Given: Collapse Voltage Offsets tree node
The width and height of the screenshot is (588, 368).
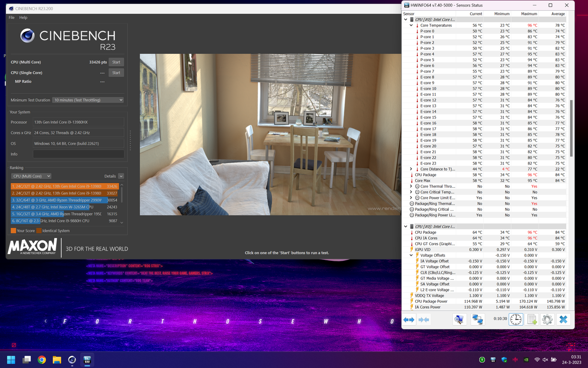Looking at the screenshot, I should tap(411, 255).
